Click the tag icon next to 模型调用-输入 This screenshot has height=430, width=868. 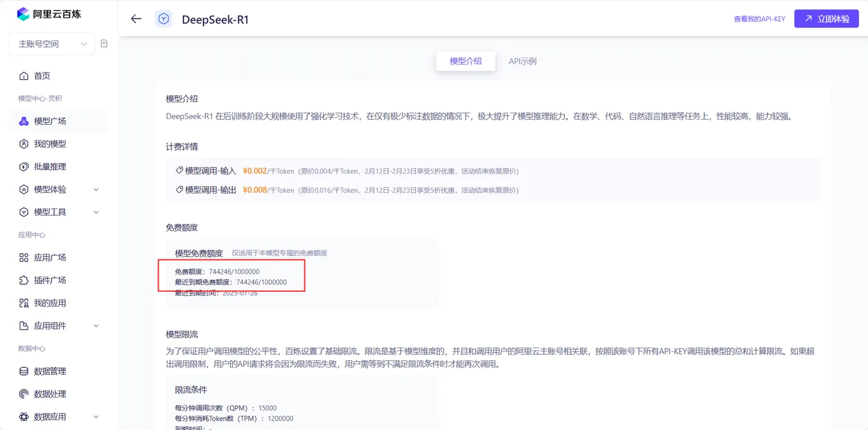pyautogui.click(x=179, y=171)
